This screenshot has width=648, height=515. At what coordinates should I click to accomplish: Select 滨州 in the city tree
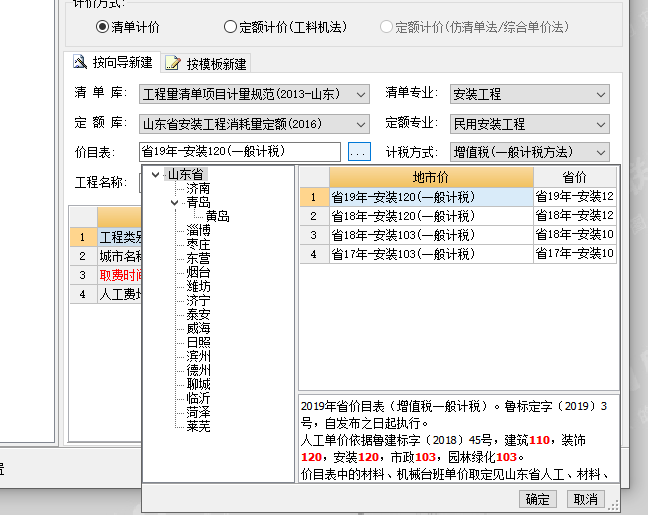(x=198, y=356)
